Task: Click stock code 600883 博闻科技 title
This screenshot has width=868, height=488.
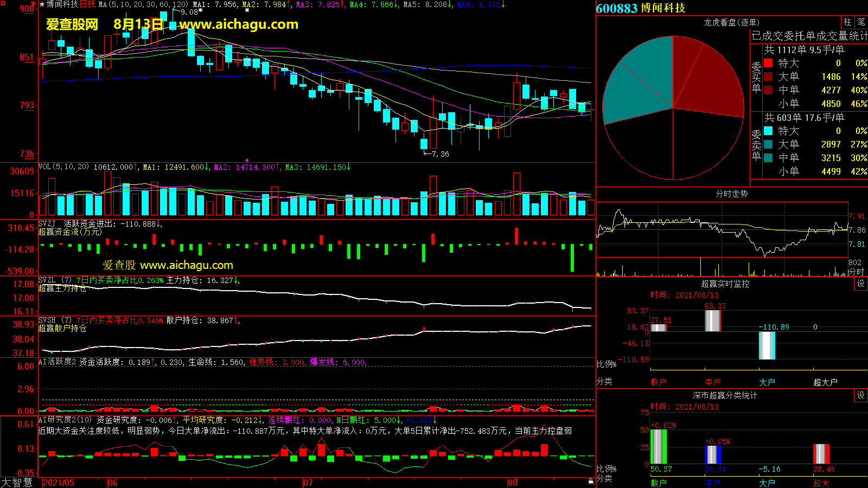Action: pyautogui.click(x=640, y=8)
